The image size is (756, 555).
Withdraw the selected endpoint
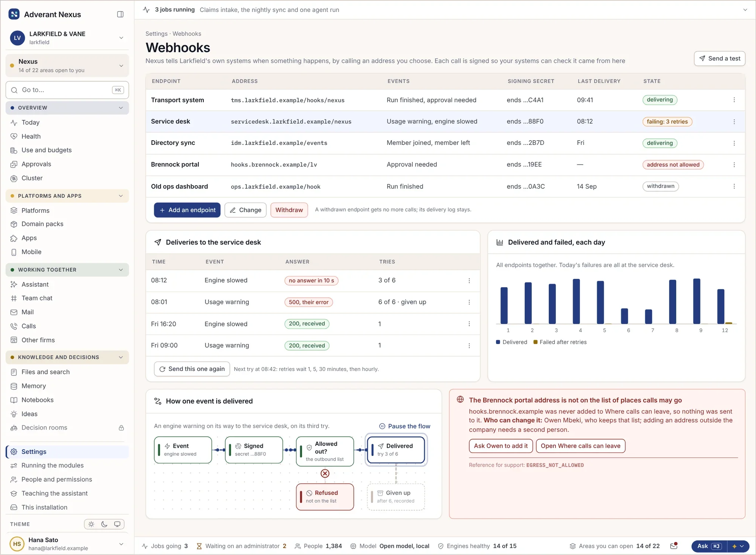(289, 210)
